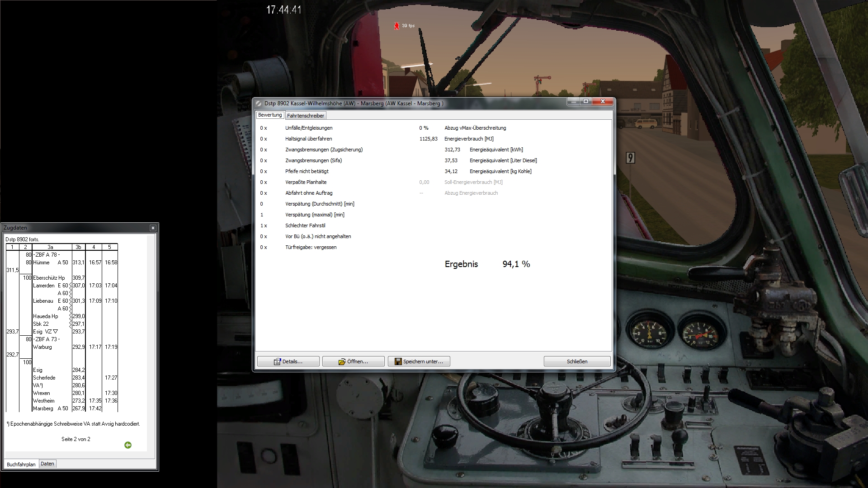Viewport: 868px width, 488px height.
Task: Click the dialog's title bar app icon
Action: [259, 103]
